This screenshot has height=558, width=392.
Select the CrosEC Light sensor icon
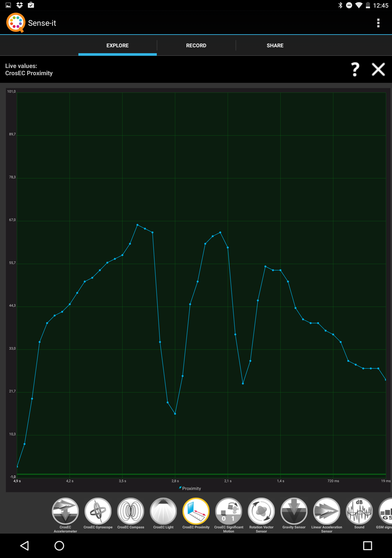point(163,511)
